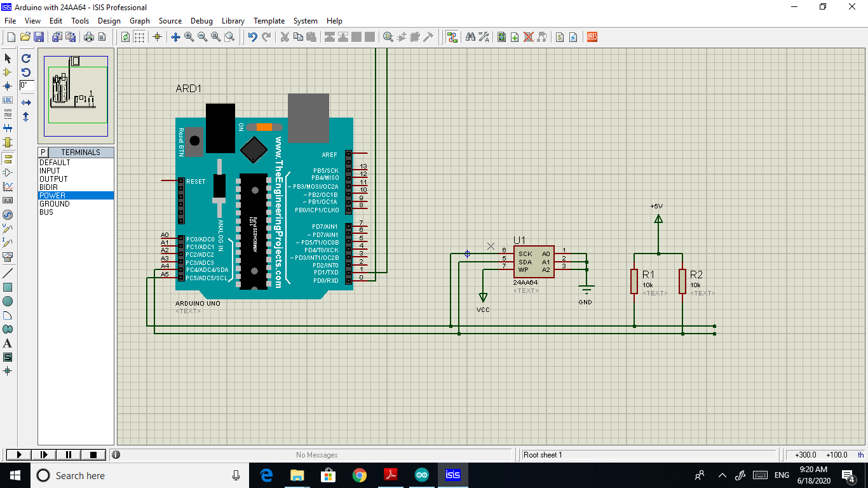
Task: Toggle the grid display toolbar icon
Action: pyautogui.click(x=139, y=37)
